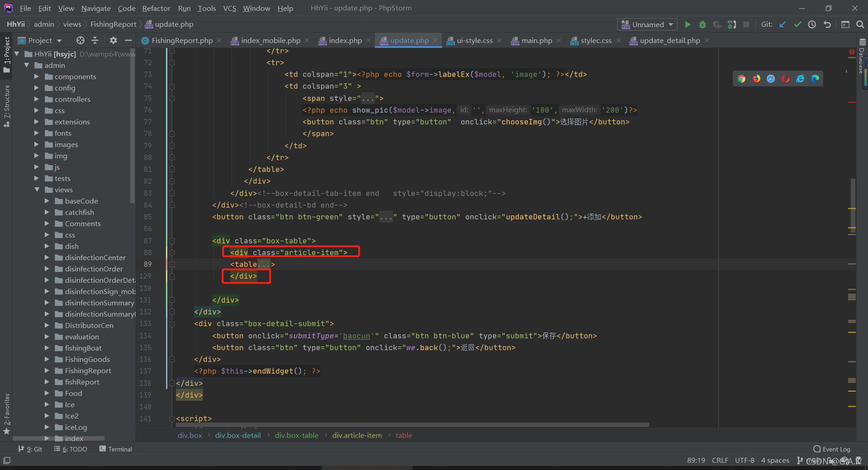
Task: Open the VCS menu
Action: coord(230,8)
